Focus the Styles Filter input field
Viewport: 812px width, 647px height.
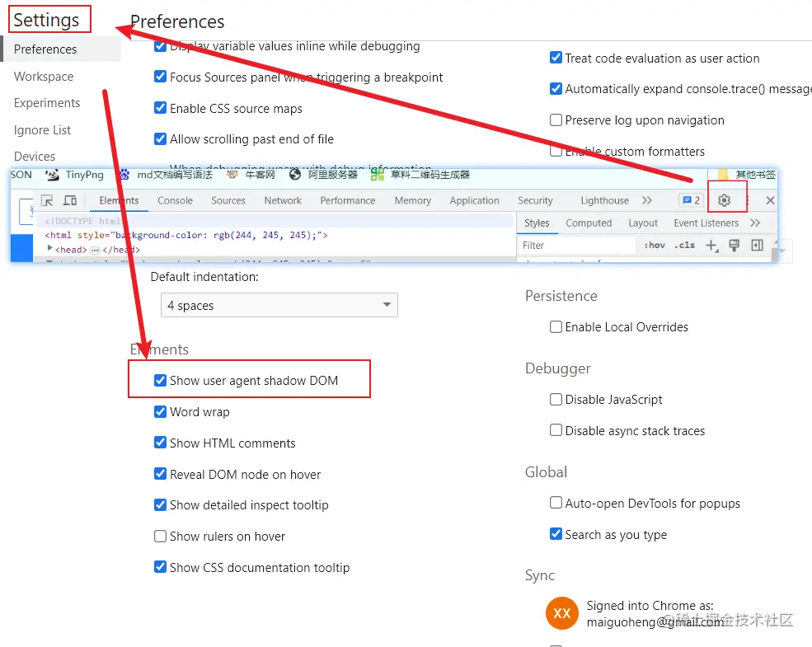tap(577, 246)
